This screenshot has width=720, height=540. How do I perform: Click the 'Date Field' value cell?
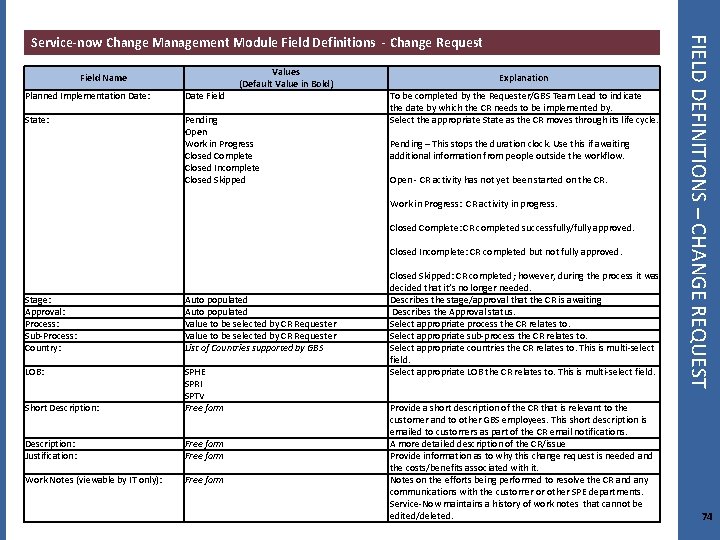click(286, 102)
